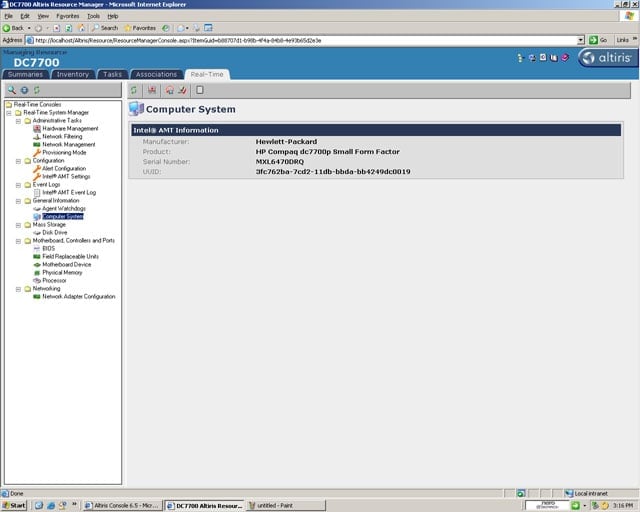The image size is (640, 512).
Task: Click the Windows Start button
Action: (x=14, y=505)
